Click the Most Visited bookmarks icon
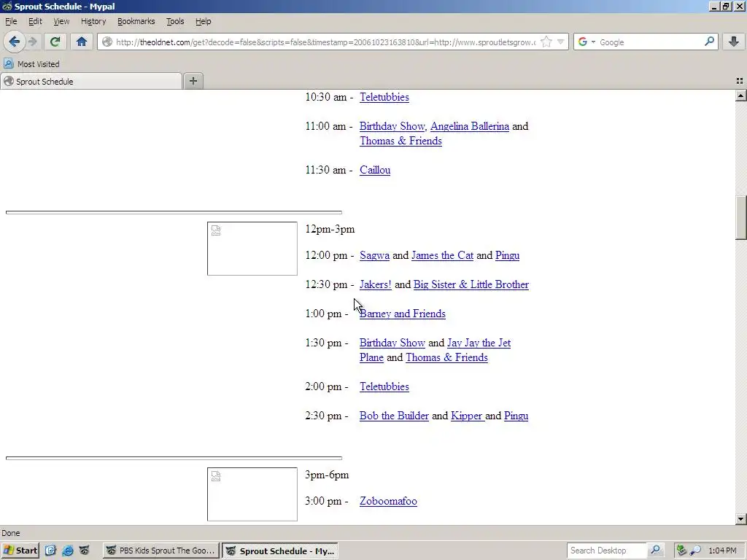Screen dimensions: 747x560 click(9, 64)
